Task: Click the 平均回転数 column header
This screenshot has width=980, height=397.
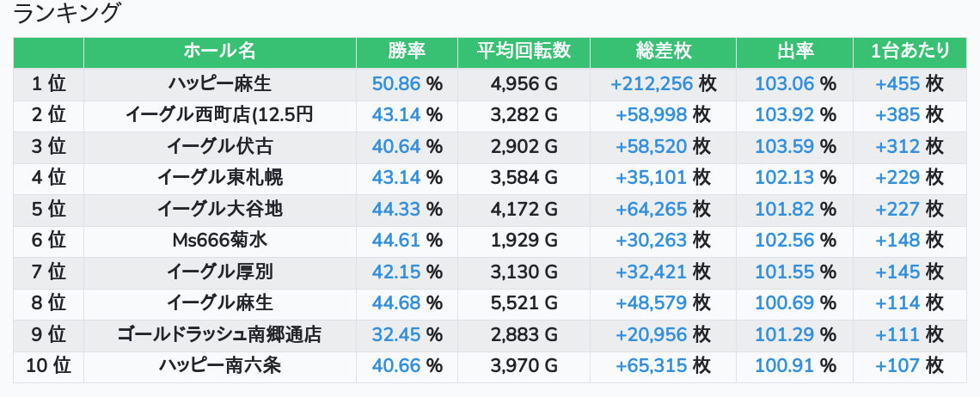Action: (x=524, y=52)
